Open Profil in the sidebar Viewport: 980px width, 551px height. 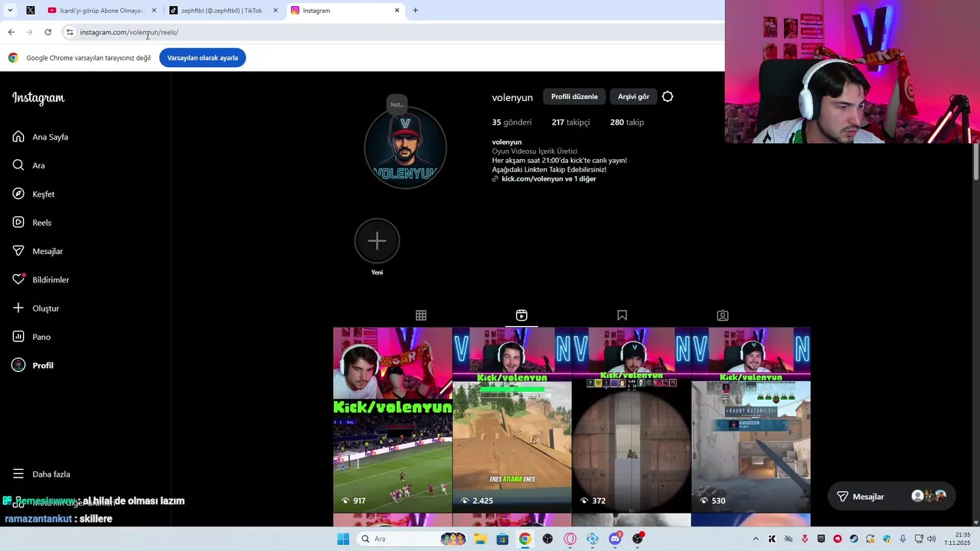33,366
